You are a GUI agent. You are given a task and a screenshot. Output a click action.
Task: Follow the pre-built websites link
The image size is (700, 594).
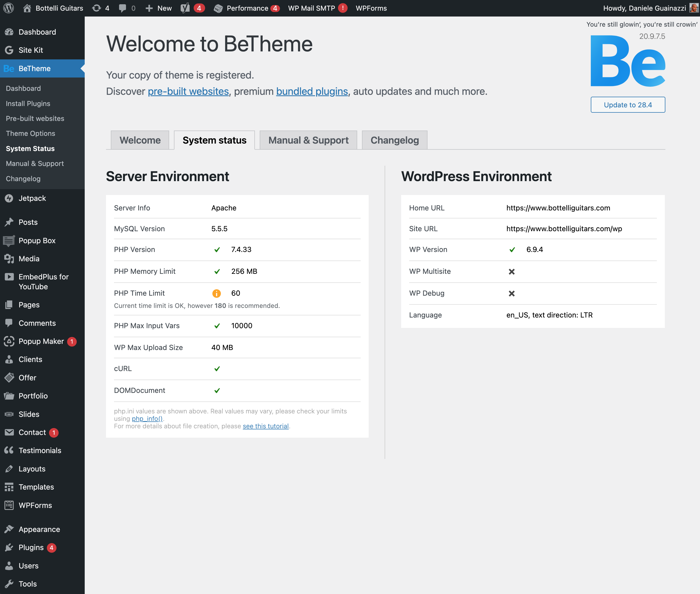point(188,91)
